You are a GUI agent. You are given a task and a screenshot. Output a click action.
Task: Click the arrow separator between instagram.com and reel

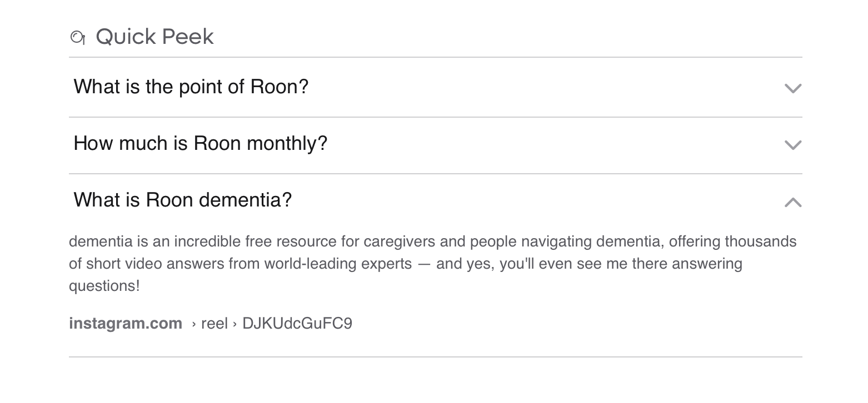coord(194,324)
